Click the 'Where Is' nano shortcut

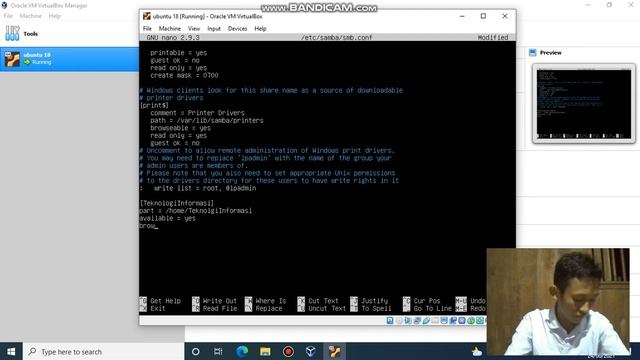click(x=271, y=301)
